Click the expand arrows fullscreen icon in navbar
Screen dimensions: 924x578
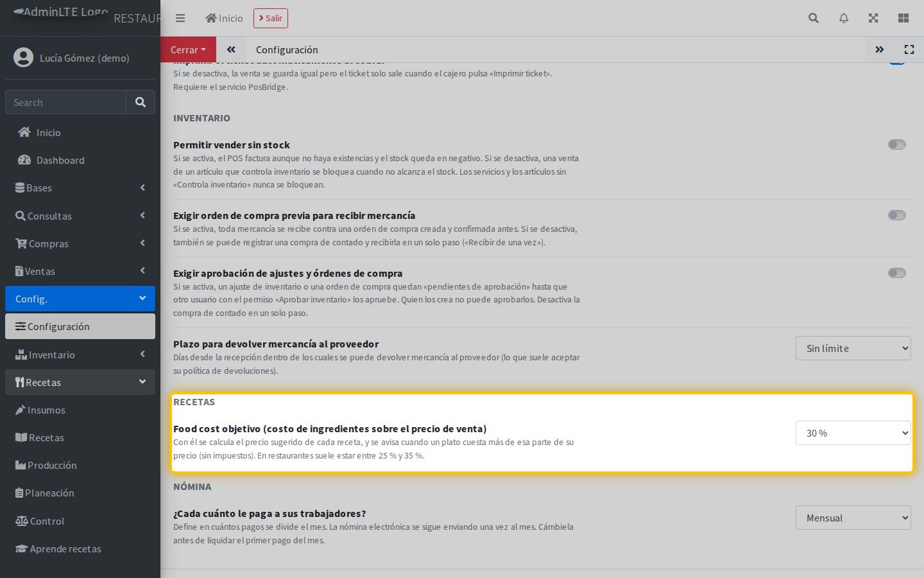coord(873,18)
